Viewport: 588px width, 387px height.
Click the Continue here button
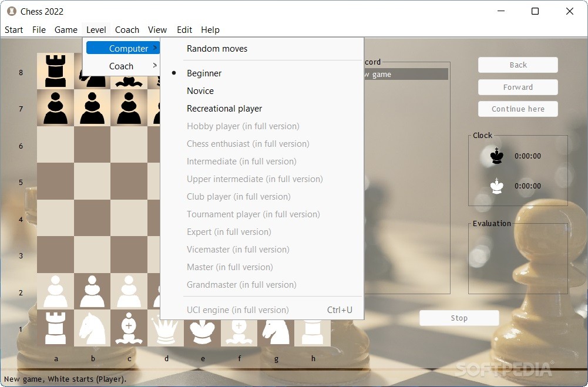click(518, 109)
